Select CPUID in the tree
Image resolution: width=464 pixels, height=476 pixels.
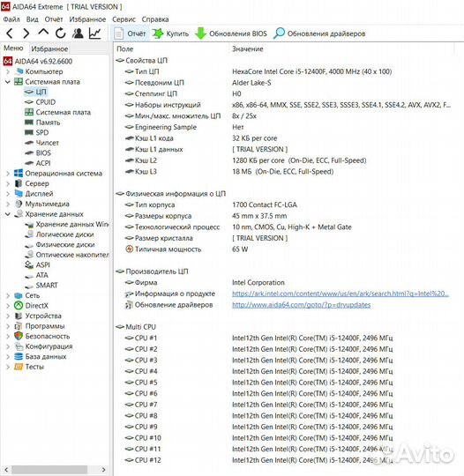(x=46, y=102)
